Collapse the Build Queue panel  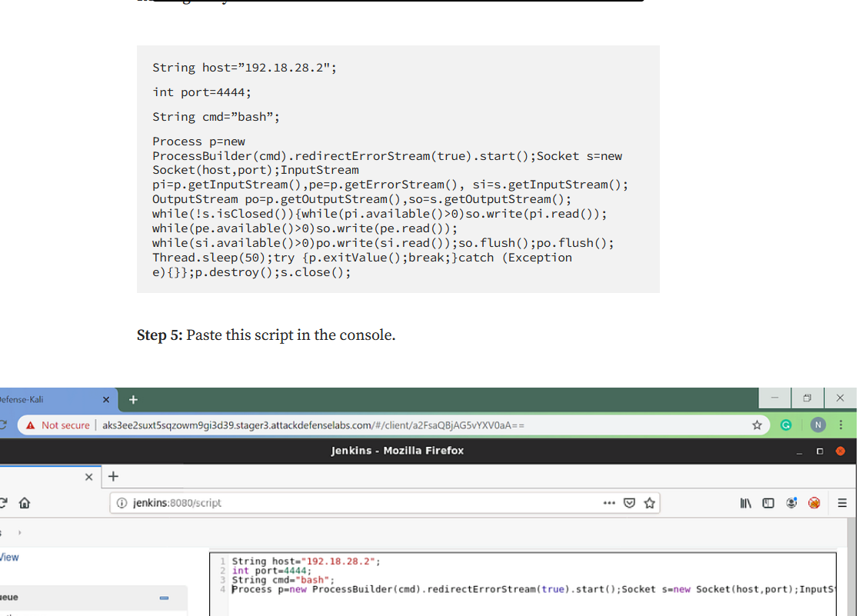pos(164,598)
